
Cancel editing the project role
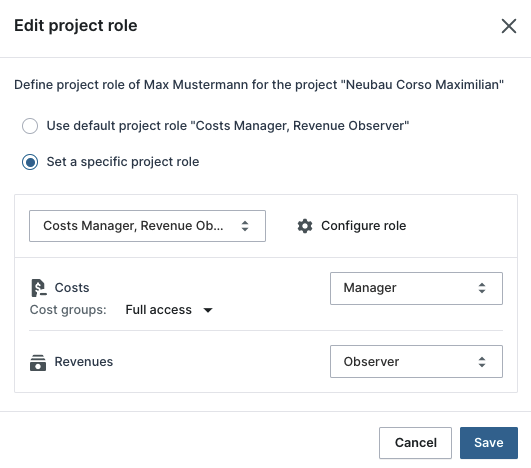[x=415, y=443]
